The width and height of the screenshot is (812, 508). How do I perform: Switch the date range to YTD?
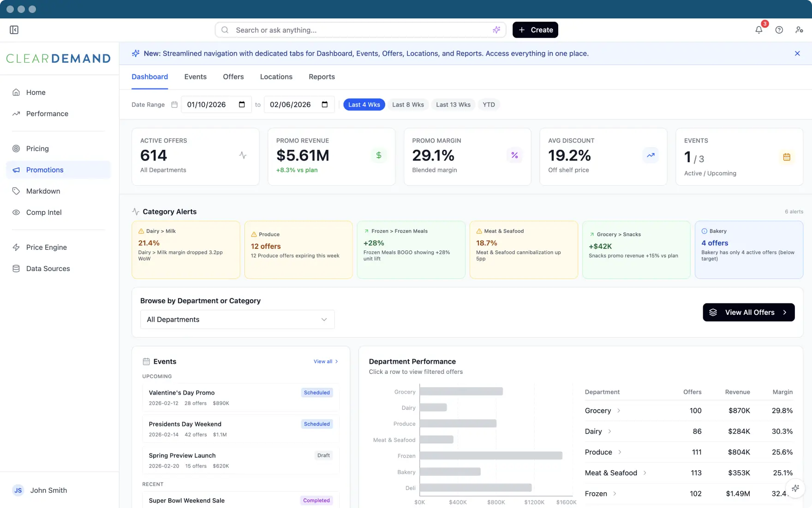click(x=489, y=105)
